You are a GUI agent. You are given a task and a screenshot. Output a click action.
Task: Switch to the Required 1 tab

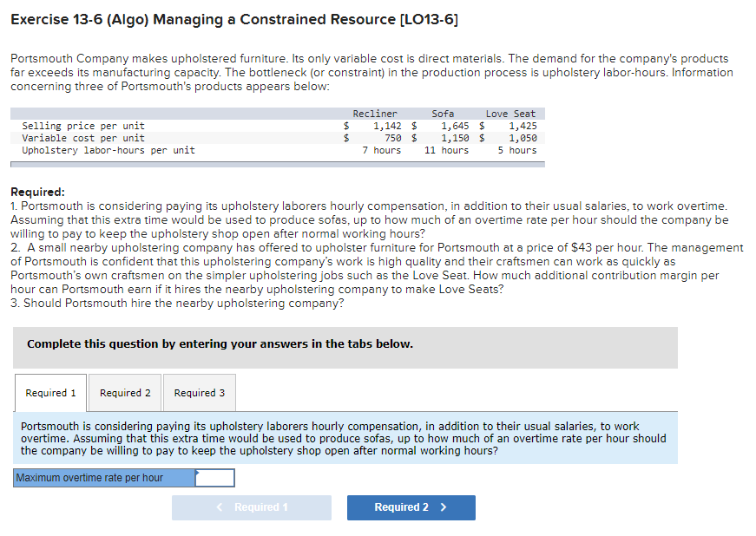(49, 392)
